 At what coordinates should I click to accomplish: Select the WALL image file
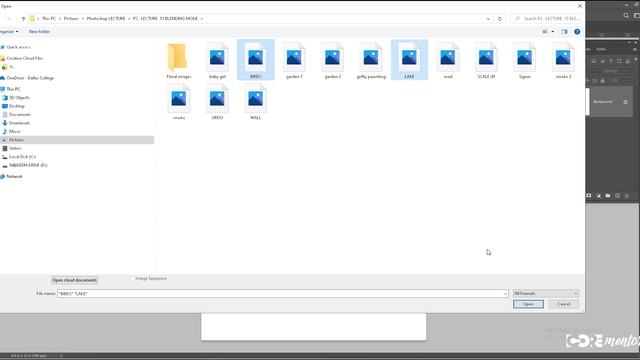pos(256,101)
